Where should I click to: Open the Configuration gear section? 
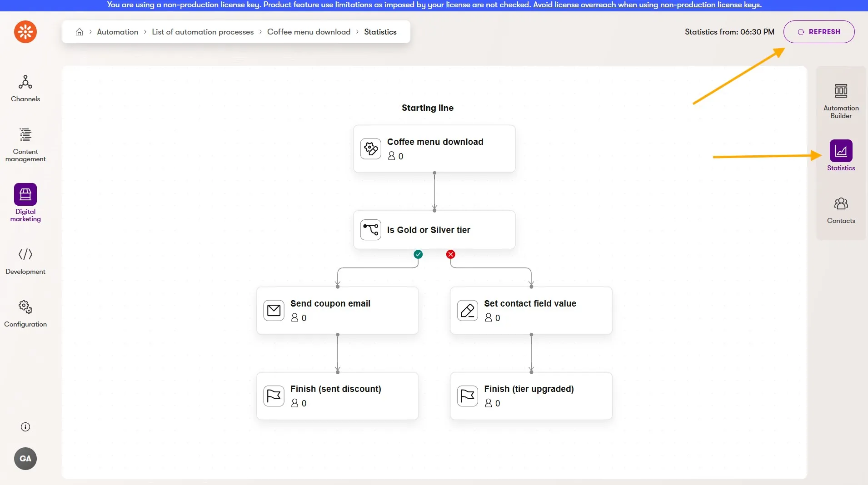[x=25, y=314]
